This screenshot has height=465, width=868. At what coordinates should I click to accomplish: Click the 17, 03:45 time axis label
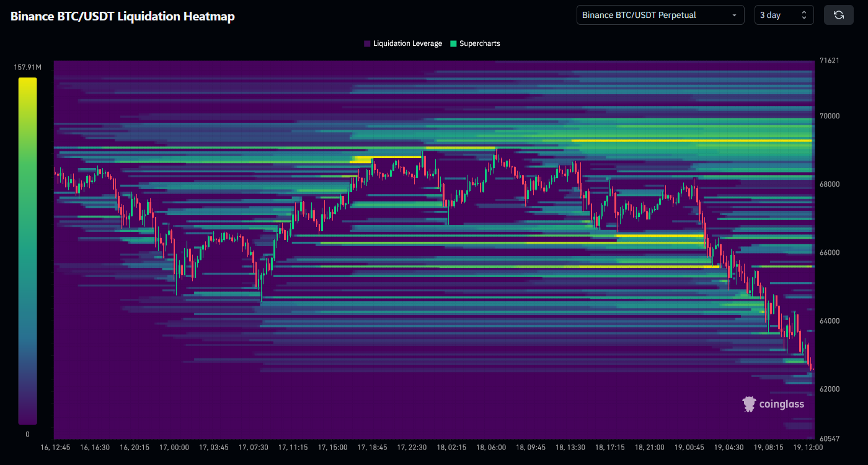pos(214,447)
